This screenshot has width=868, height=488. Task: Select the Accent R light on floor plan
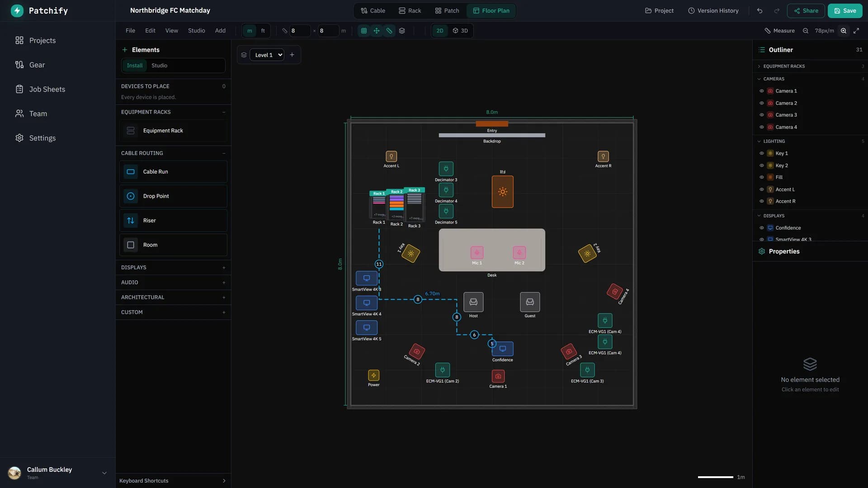click(603, 156)
